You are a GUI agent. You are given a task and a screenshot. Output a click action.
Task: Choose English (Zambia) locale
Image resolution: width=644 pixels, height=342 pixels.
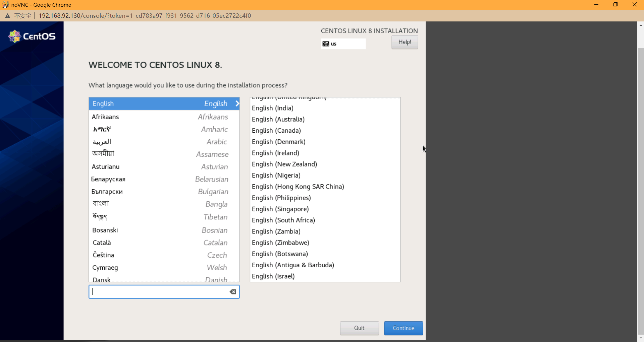325,231
